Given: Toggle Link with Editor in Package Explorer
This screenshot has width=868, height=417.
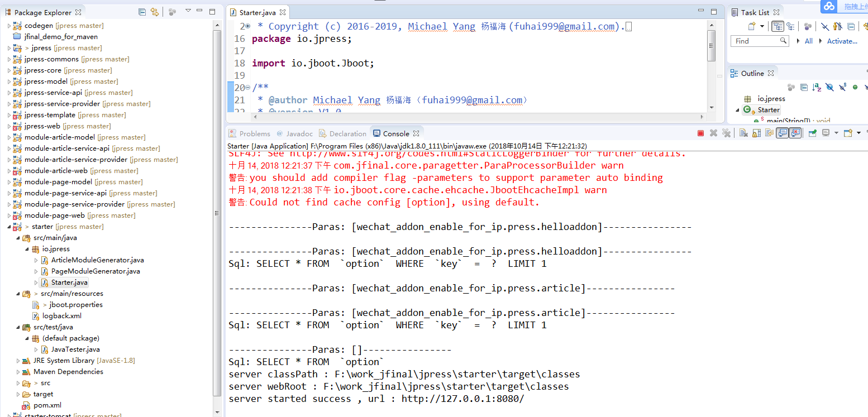Looking at the screenshot, I should pyautogui.click(x=155, y=12).
